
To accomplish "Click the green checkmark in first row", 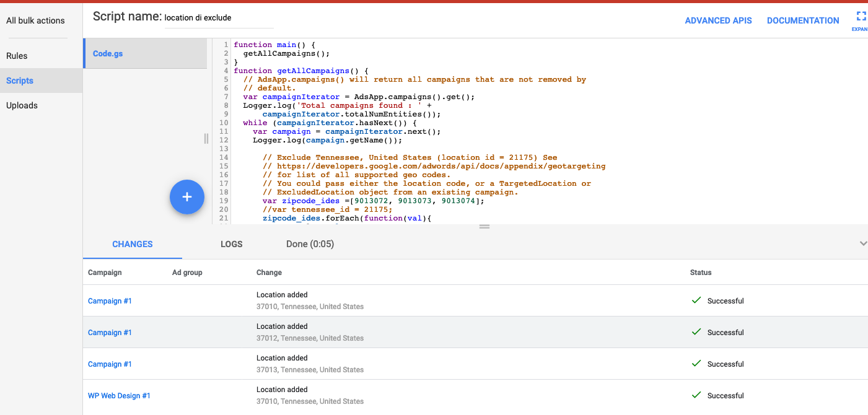I will click(696, 300).
